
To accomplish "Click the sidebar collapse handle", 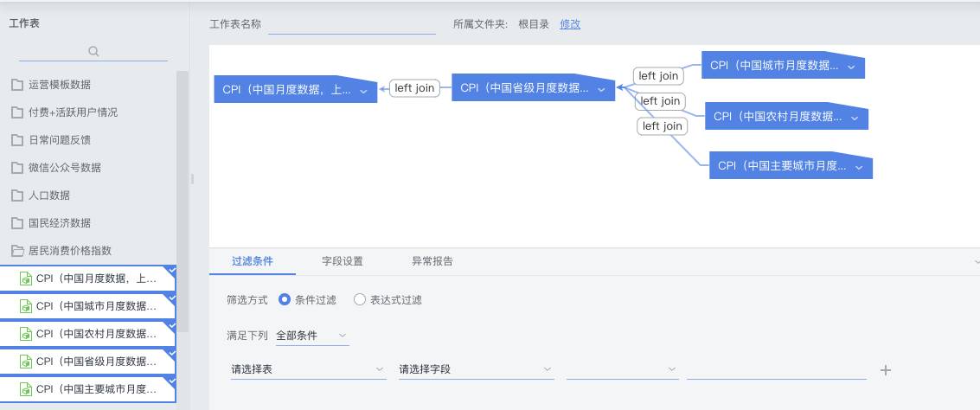I will [192, 179].
